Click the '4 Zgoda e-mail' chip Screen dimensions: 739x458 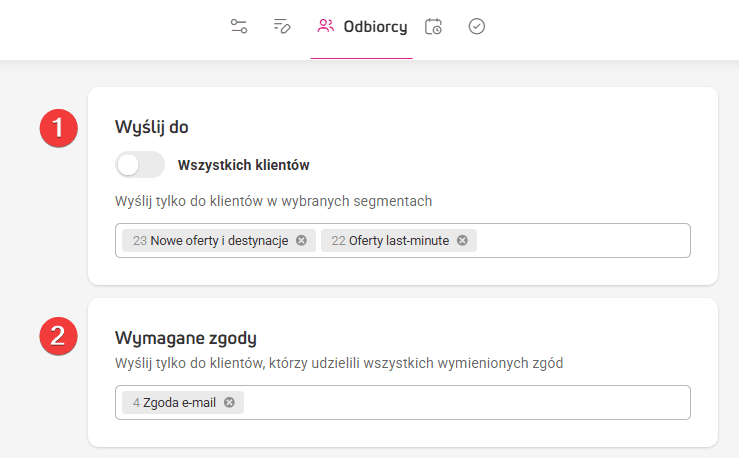coord(183,403)
